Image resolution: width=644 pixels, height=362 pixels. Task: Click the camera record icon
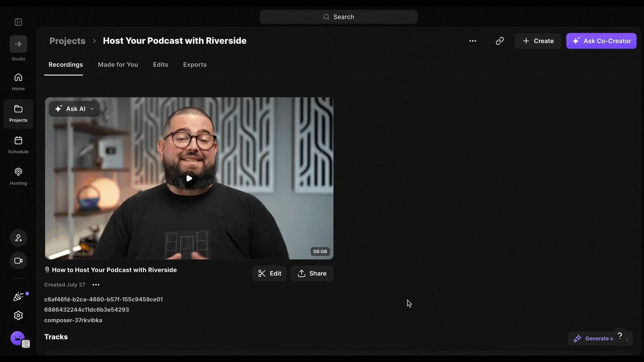pyautogui.click(x=18, y=261)
